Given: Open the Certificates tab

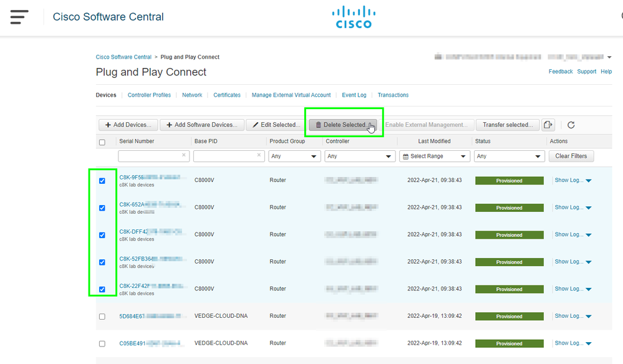Looking at the screenshot, I should pyautogui.click(x=227, y=95).
